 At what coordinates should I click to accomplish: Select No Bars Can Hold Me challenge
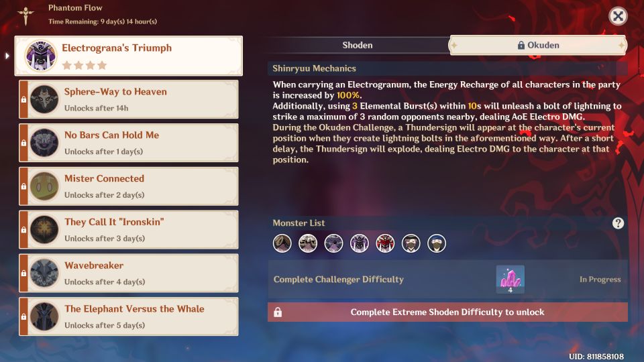click(x=129, y=143)
